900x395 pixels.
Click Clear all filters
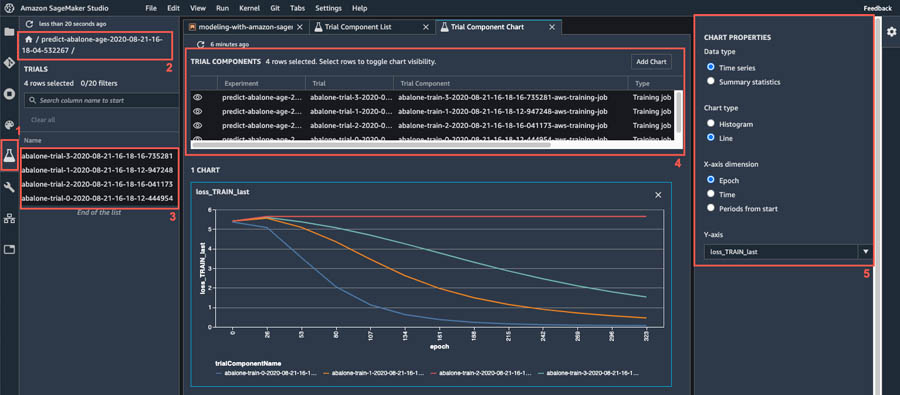point(43,120)
